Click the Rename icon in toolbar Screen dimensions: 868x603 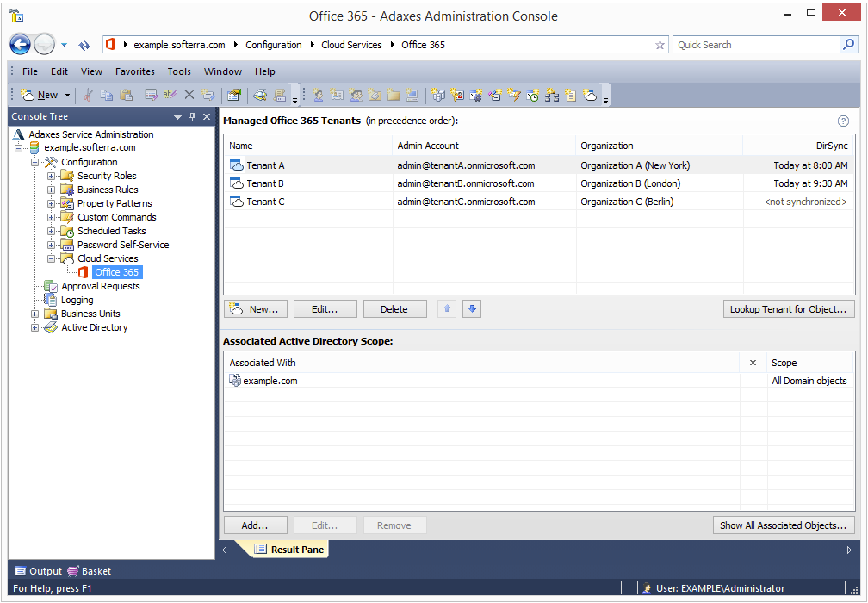point(170,96)
